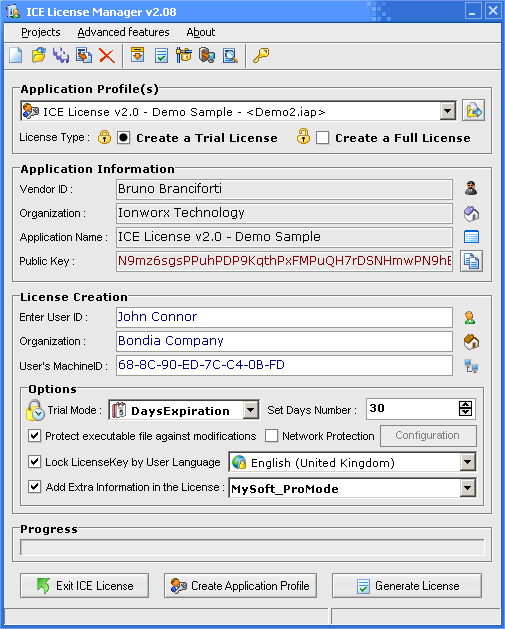
Task: Click the magnifying glass document toolbar icon
Action: [x=230, y=55]
